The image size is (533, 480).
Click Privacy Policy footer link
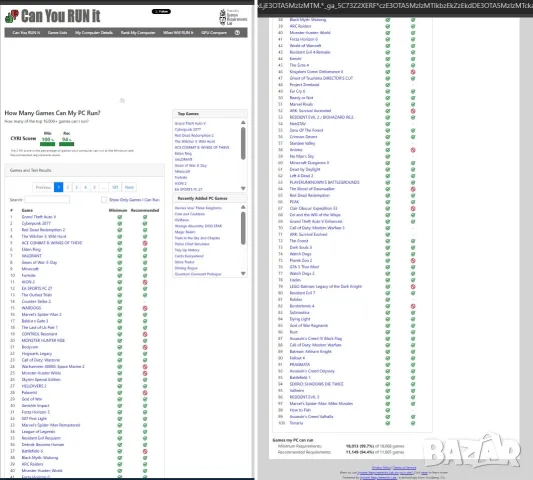click(x=381, y=468)
